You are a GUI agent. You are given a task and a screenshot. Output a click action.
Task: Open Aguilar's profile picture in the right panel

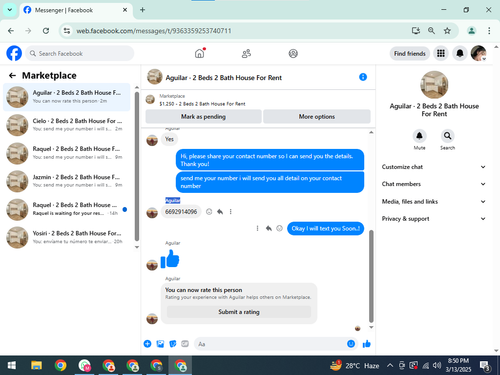click(434, 85)
